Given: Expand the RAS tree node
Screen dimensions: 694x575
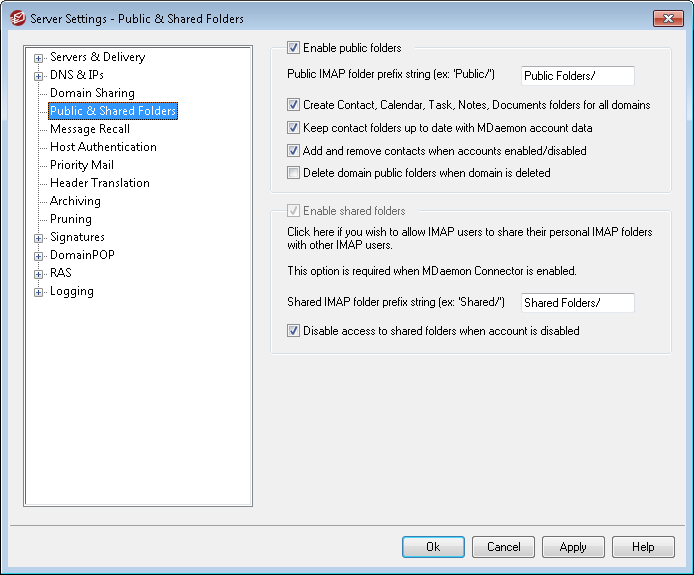Looking at the screenshot, I should pos(38,274).
